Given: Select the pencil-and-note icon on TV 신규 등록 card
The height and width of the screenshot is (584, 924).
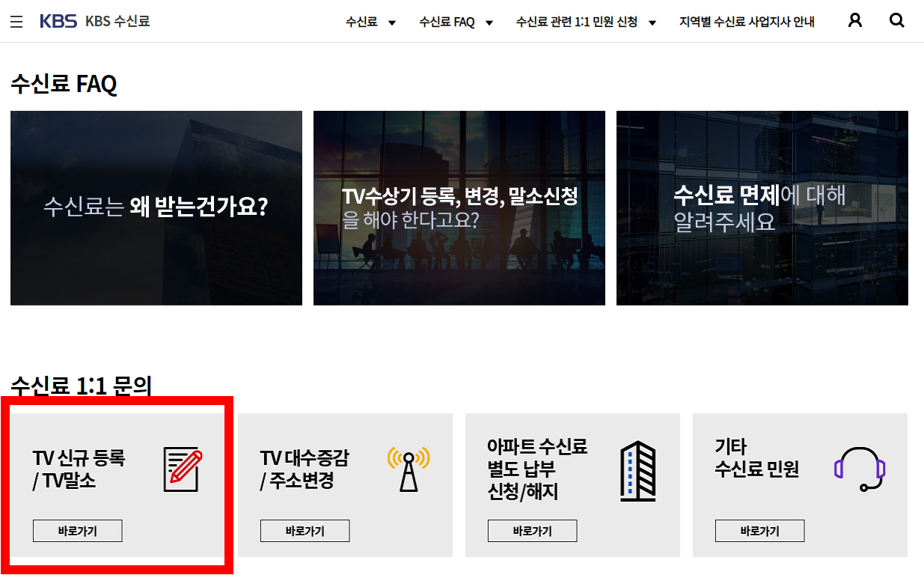Looking at the screenshot, I should 182,470.
